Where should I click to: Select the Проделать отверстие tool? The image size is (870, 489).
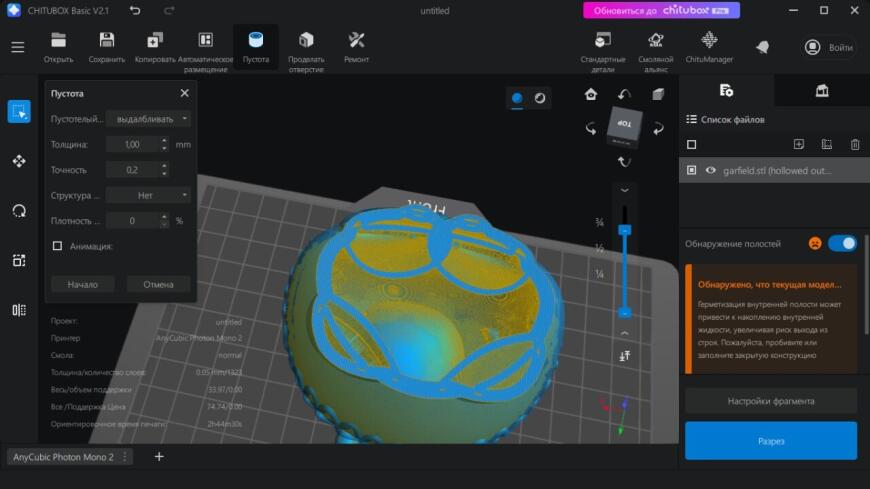point(306,51)
